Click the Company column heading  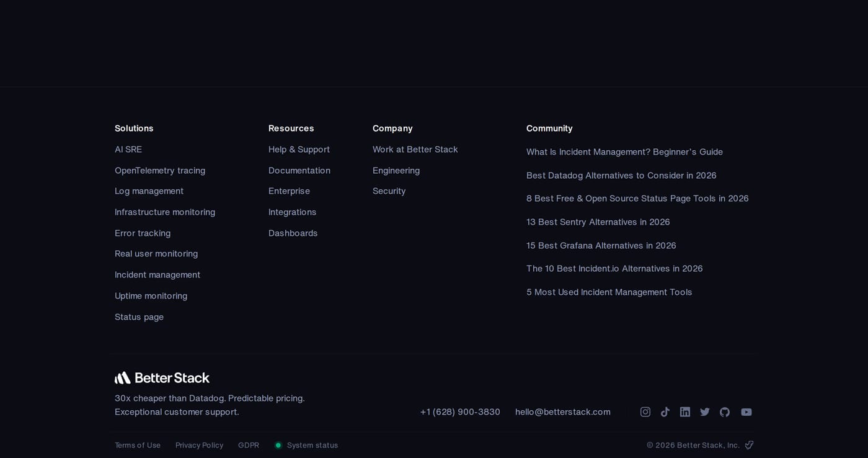point(392,128)
